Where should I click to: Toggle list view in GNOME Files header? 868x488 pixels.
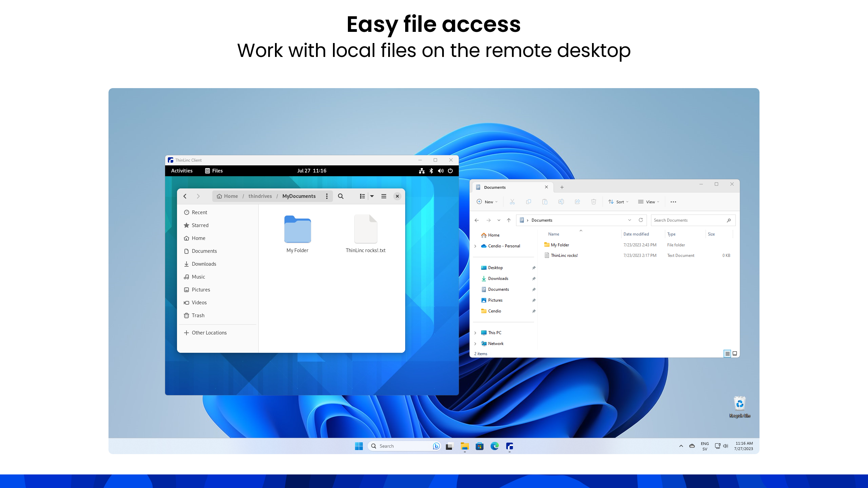362,196
